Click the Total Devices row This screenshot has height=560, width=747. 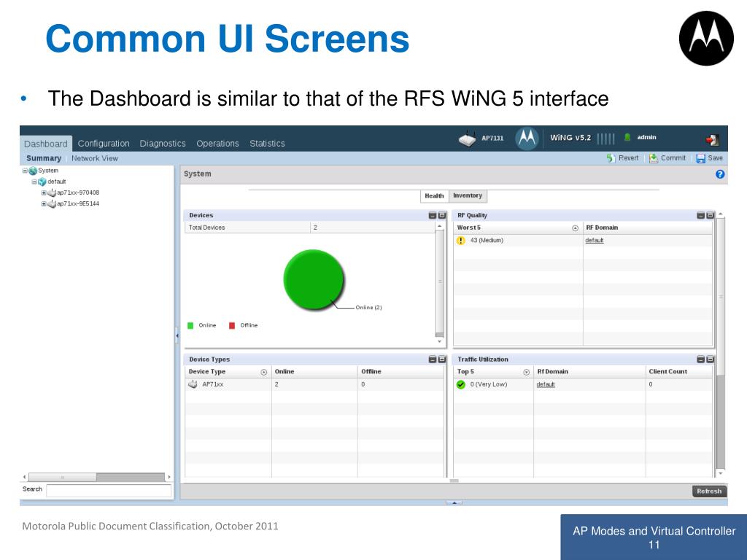click(309, 227)
